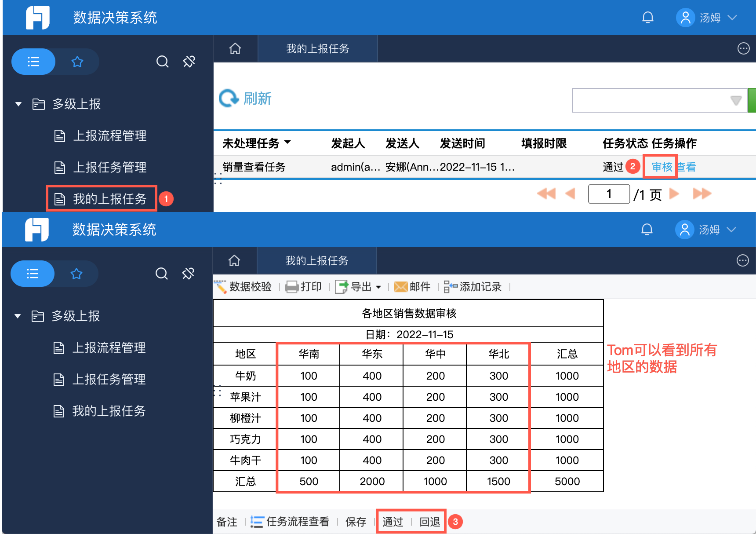Click the 2000 华东 total cell
This screenshot has width=756, height=534.
(372, 481)
